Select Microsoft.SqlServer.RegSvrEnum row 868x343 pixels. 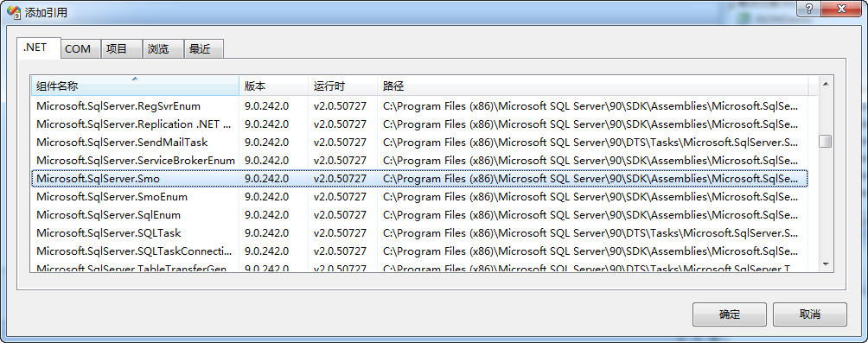point(419,105)
